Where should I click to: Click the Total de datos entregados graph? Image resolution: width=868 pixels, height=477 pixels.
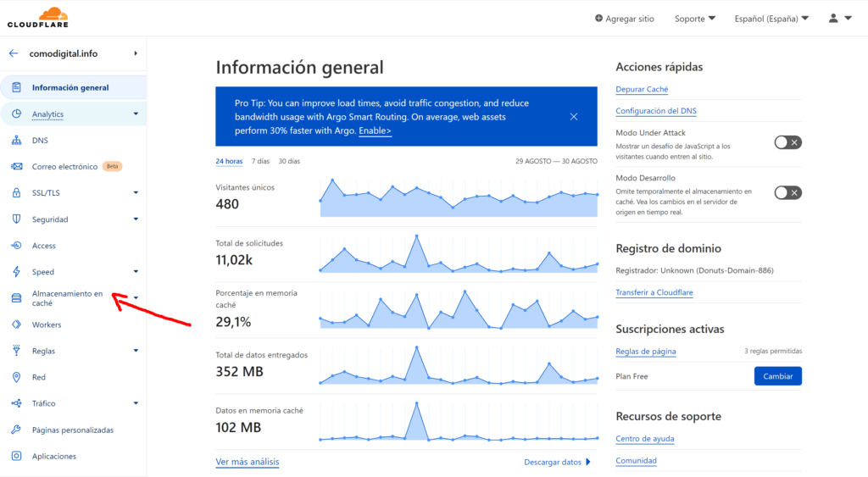tap(459, 364)
